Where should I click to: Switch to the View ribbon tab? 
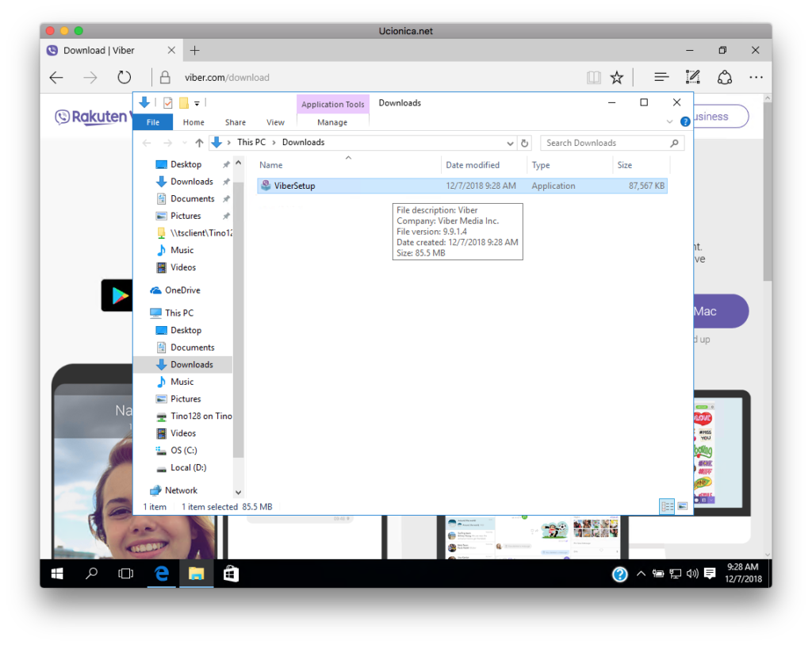click(275, 122)
